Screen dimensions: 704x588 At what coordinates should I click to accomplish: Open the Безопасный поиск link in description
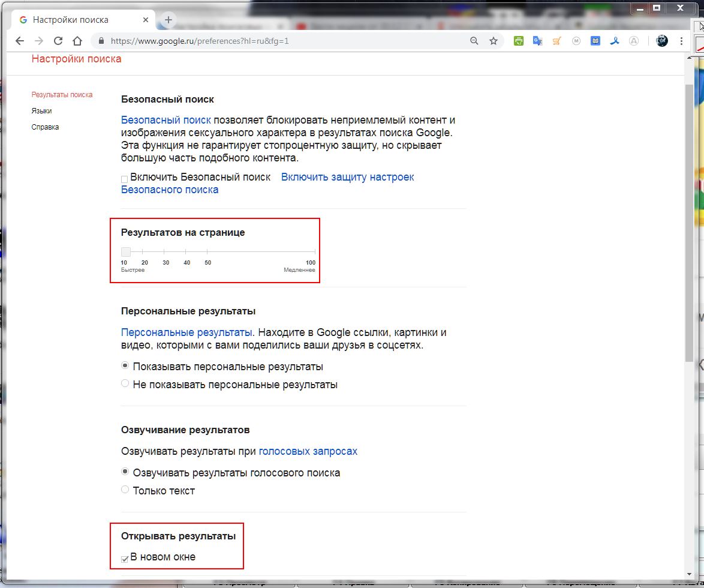point(166,120)
